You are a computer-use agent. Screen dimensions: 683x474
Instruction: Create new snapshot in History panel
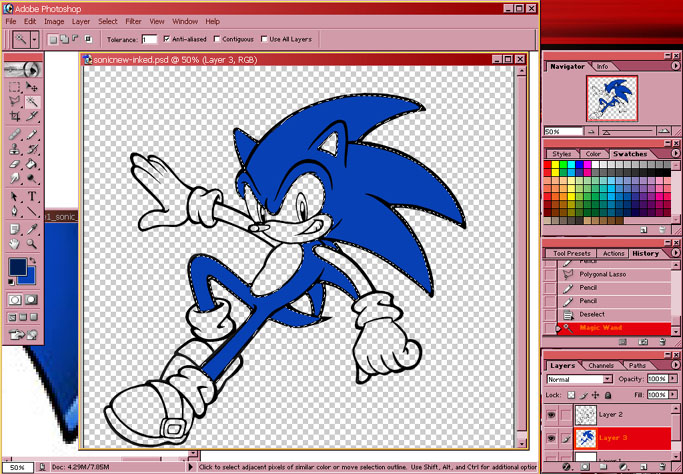tap(642, 342)
